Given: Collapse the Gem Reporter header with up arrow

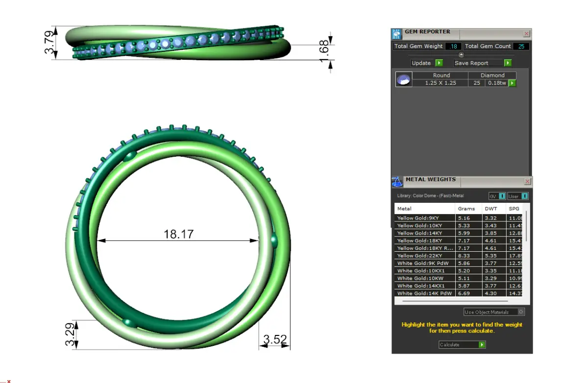Looking at the screenshot, I should [x=461, y=54].
